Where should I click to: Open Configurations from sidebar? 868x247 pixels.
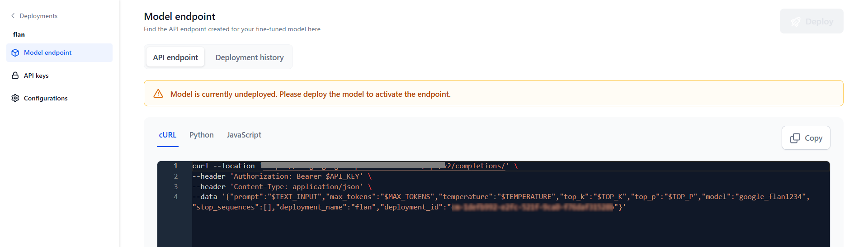pyautogui.click(x=46, y=98)
